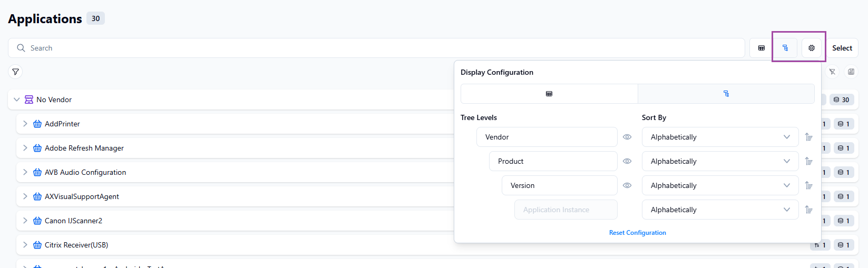868x268 pixels.
Task: Expand the AVB Audio Configuration row
Action: pos(25,172)
